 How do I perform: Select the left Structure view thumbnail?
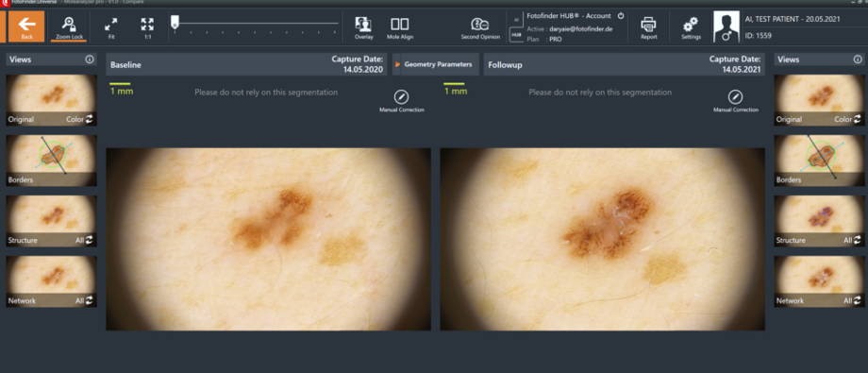(52, 221)
